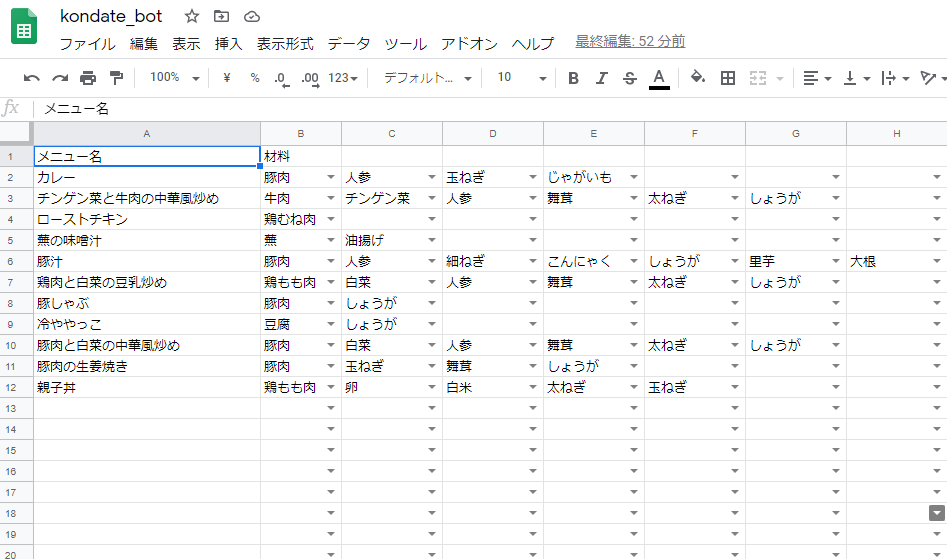Select the column E header
The width and height of the screenshot is (947, 559).
pyautogui.click(x=594, y=133)
